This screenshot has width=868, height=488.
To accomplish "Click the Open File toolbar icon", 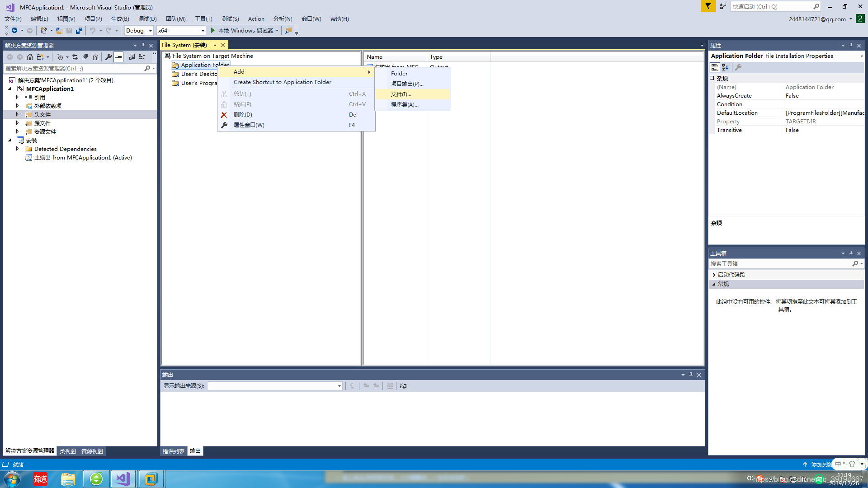I will [59, 31].
